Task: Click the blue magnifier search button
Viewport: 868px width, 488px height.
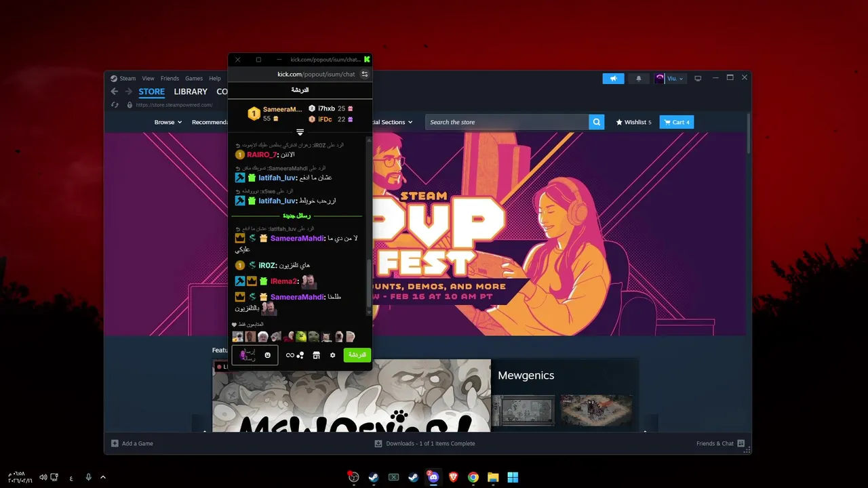Action: coord(597,122)
